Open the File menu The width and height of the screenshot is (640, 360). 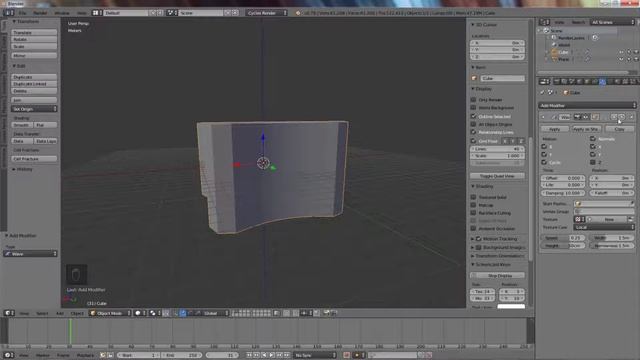pyautogui.click(x=22, y=13)
